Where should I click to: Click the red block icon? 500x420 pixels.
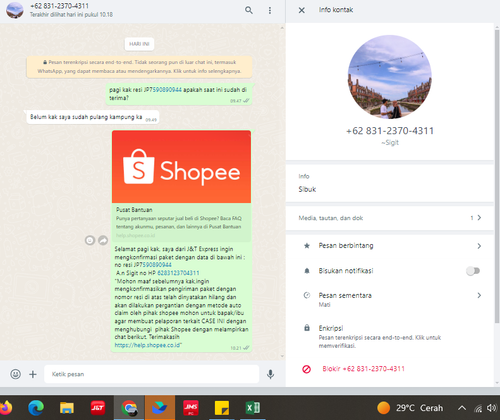pyautogui.click(x=306, y=369)
